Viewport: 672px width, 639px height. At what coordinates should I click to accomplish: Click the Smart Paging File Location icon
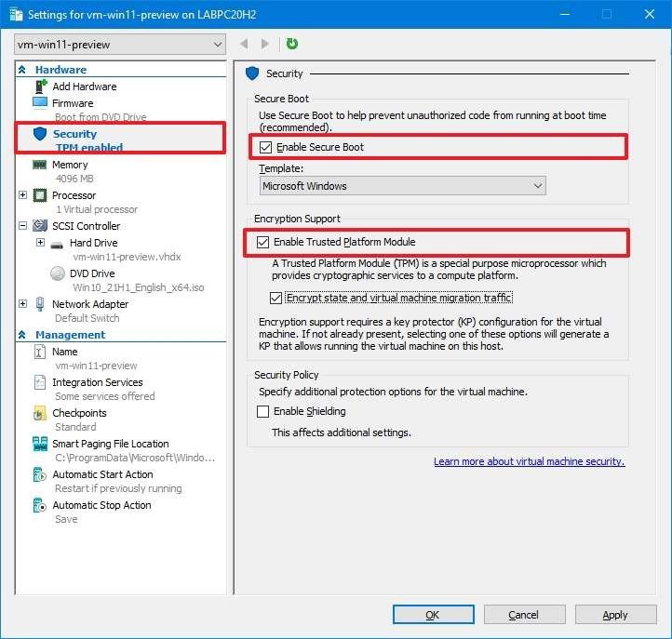[40, 444]
